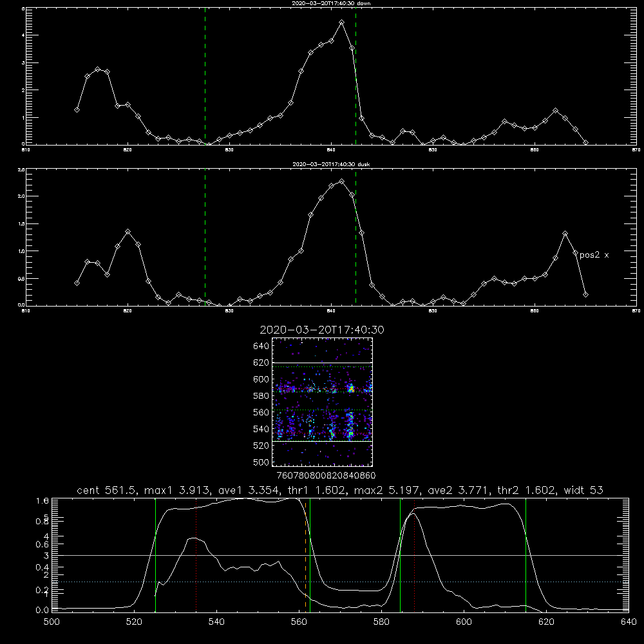Click the heatmap y-axis label 520
The image size is (644, 644).
[261, 445]
